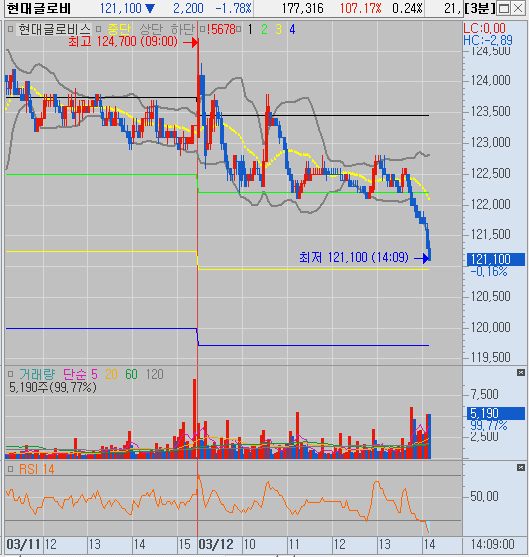Close the chart window with X
The image size is (529, 557).
518,9
